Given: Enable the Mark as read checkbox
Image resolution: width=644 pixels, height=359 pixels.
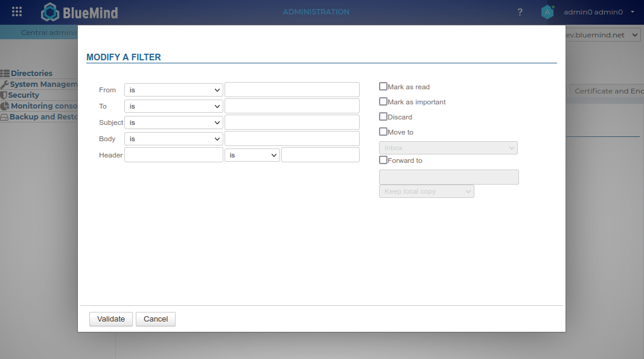Looking at the screenshot, I should click(383, 87).
